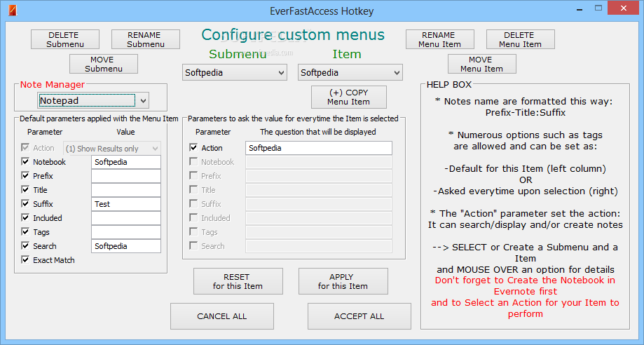
Task: Open the Note Manager Notepad dropdown
Action: [x=93, y=101]
